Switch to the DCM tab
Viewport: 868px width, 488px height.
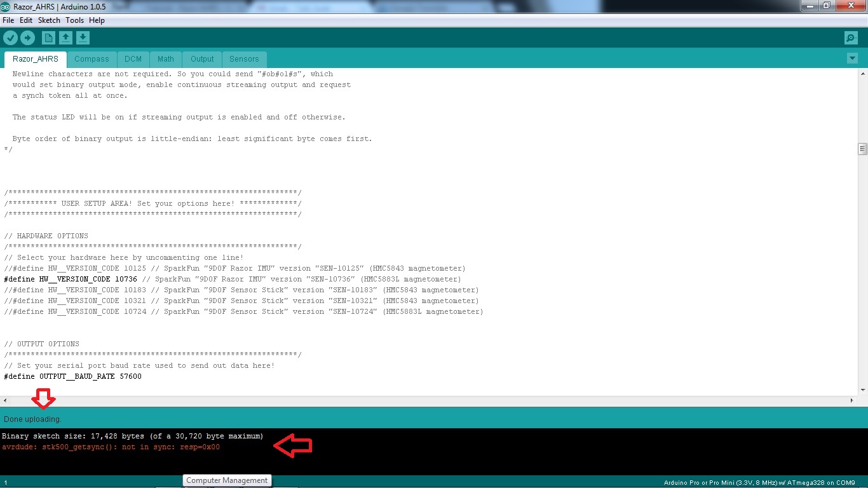coord(133,59)
